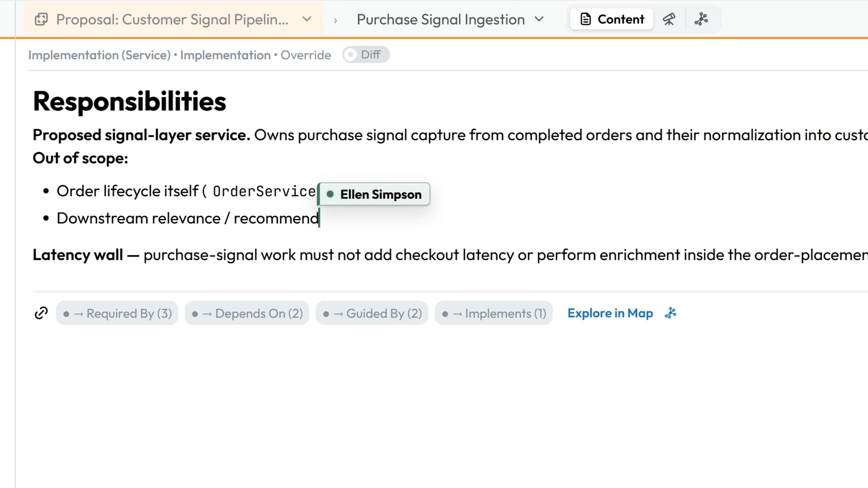Click the Content tab page icon
Image resolution: width=868 pixels, height=488 pixels.
pyautogui.click(x=586, y=19)
